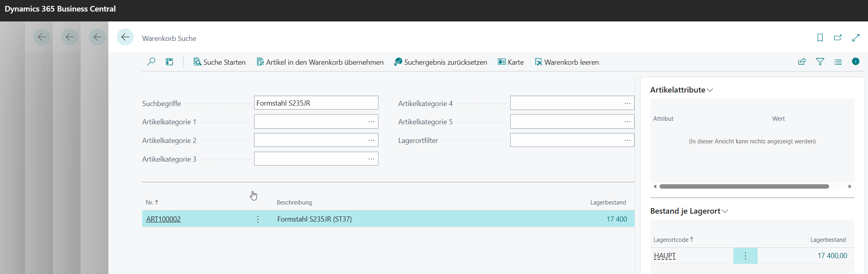Open page in new window icon
Screen dimensions: 868x274
(838, 38)
